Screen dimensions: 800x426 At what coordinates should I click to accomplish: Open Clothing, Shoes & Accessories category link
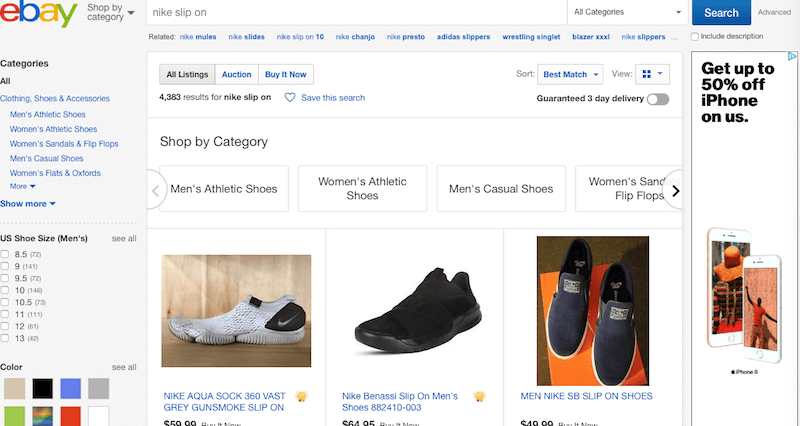point(55,98)
